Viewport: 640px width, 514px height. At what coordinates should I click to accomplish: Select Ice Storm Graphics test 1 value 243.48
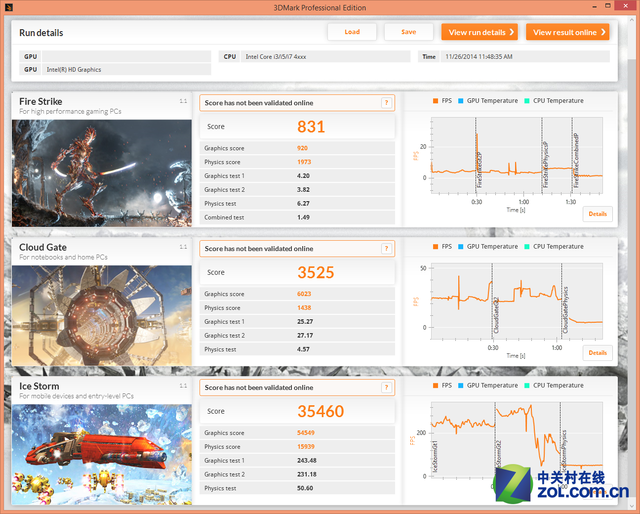tap(307, 461)
